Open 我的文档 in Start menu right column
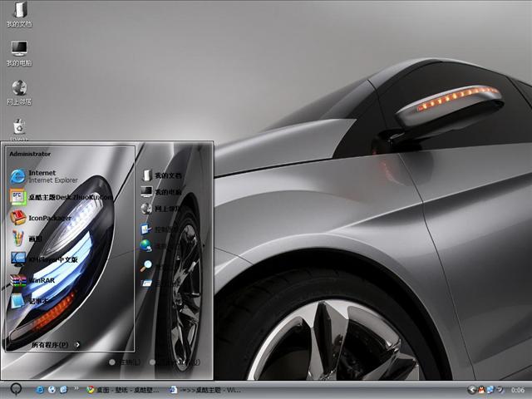The height and width of the screenshot is (399, 532). point(161,175)
